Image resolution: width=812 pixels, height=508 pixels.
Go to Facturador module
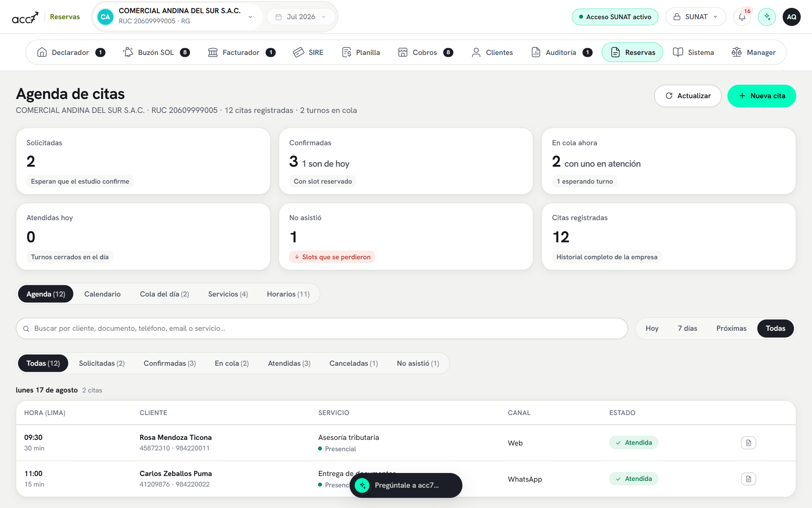[x=241, y=52]
